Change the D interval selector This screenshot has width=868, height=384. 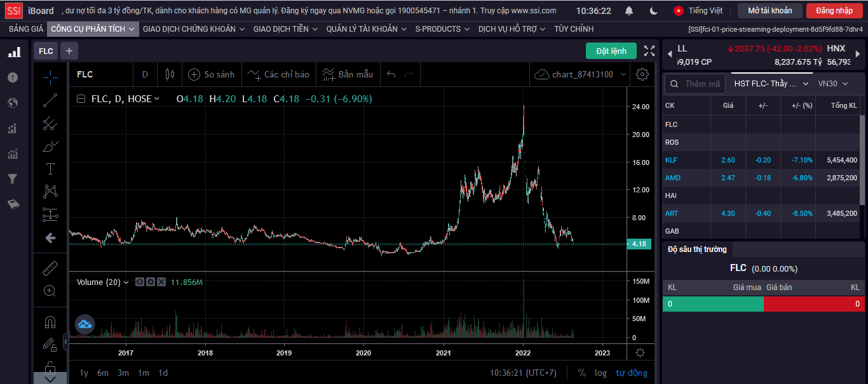tap(145, 74)
